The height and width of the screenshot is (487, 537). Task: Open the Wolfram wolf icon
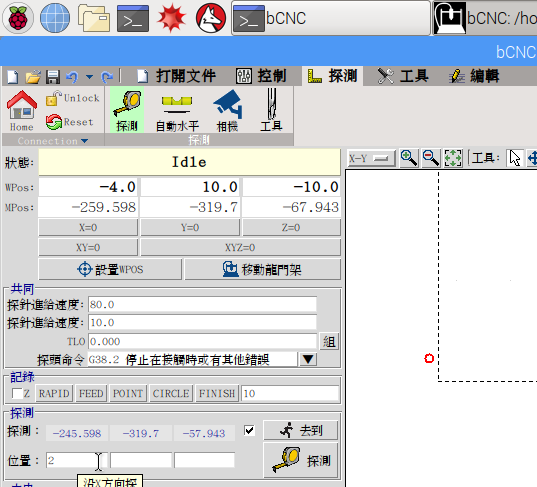coord(211,18)
